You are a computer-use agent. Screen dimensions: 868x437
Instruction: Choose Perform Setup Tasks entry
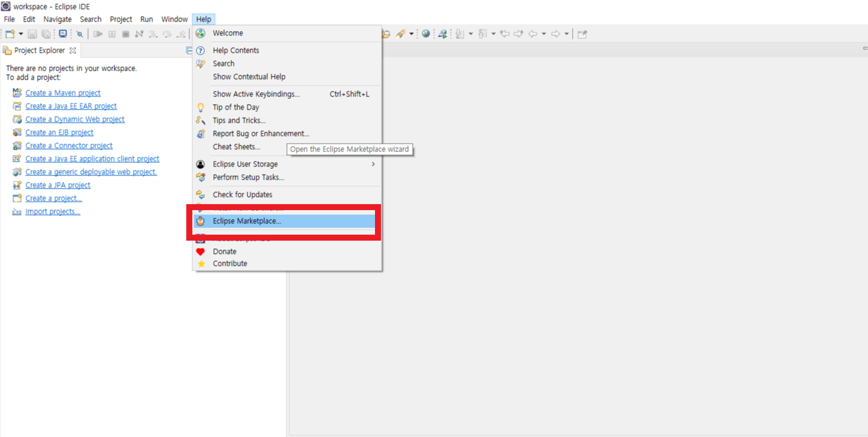tap(287, 177)
